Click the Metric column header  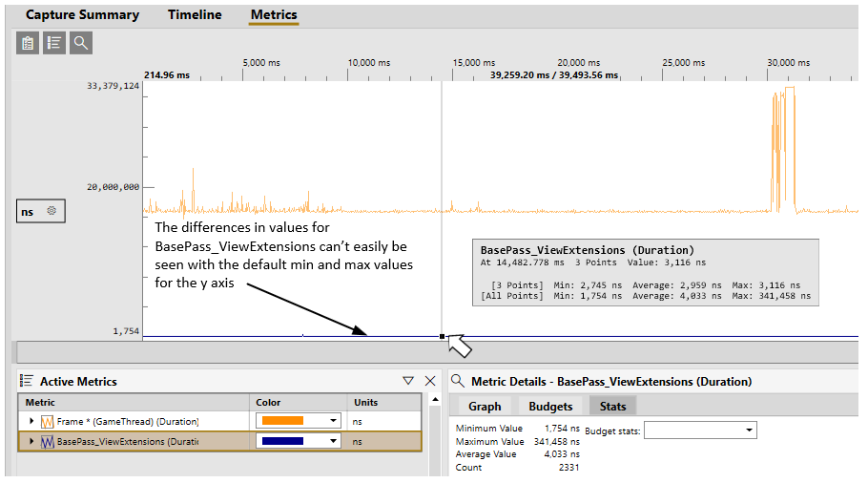134,403
